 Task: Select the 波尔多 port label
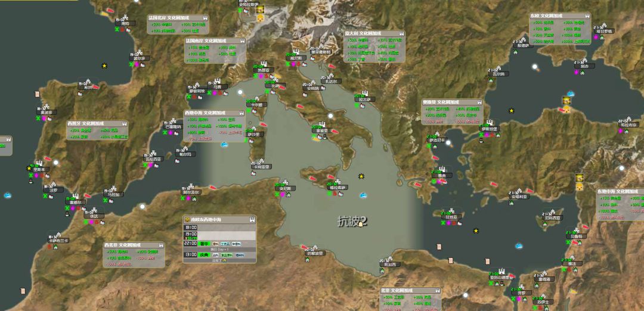coord(140,58)
